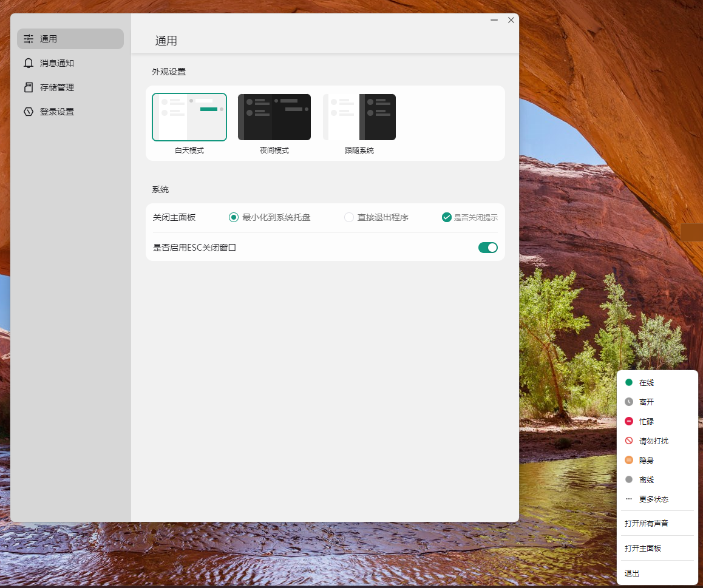
Task: Set status to 离开 in tray menu
Action: tap(657, 402)
